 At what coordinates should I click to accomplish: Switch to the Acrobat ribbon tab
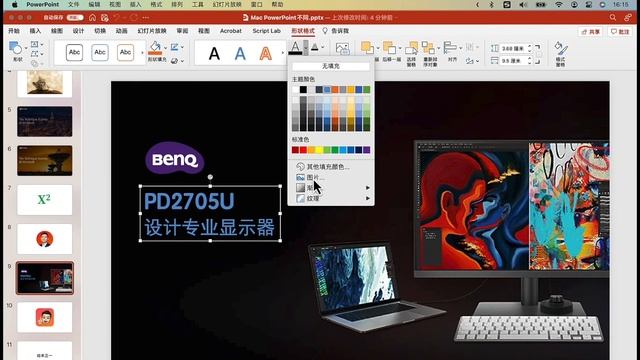point(231,31)
